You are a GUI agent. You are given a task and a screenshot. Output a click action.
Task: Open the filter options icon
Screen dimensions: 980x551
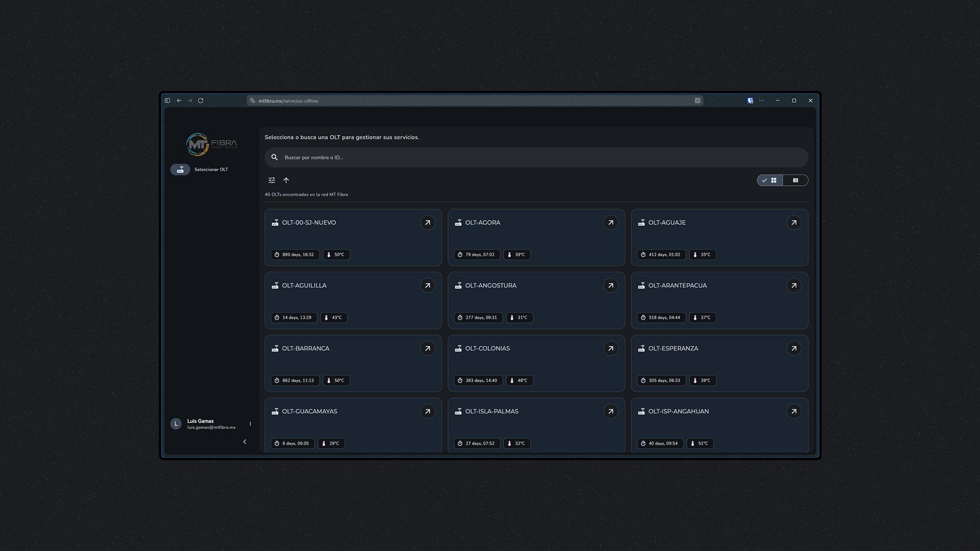(272, 180)
